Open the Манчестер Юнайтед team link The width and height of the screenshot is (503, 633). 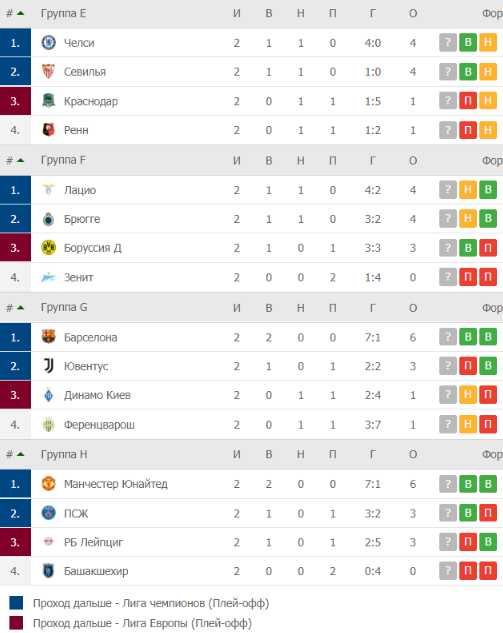click(116, 484)
